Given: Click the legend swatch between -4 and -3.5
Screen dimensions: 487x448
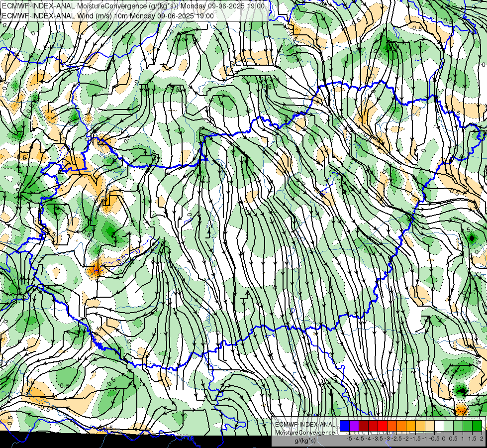Looking at the screenshot, I should (x=373, y=426).
